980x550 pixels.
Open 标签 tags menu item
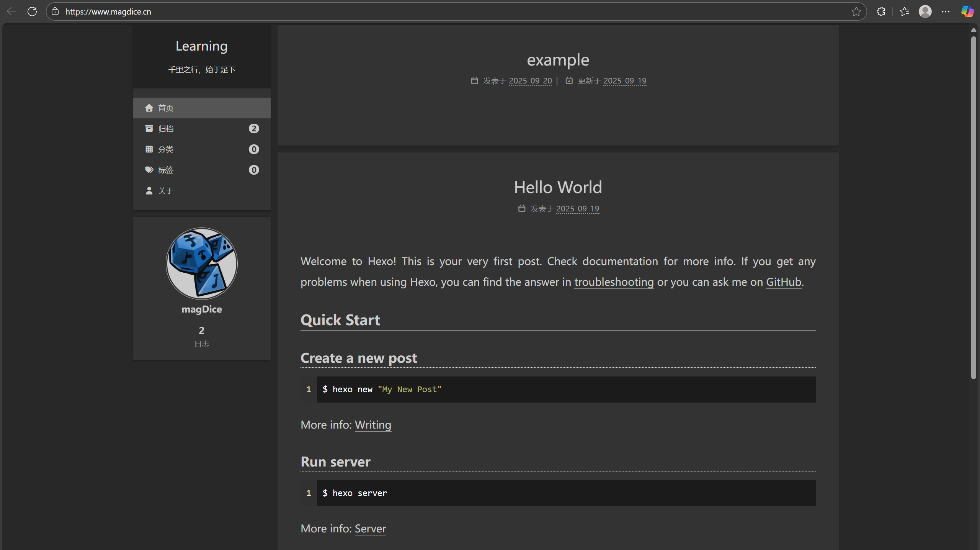point(165,170)
